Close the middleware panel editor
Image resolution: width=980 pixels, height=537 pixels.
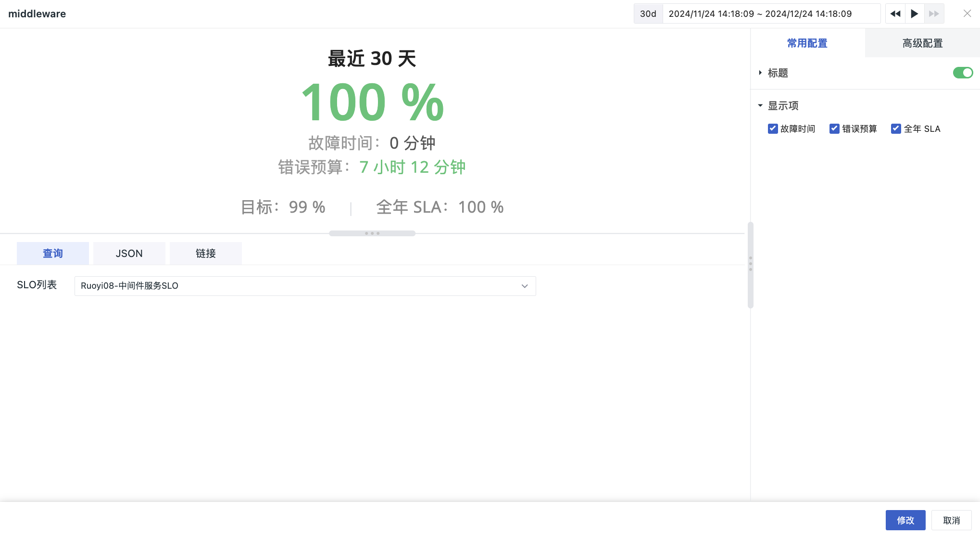(x=967, y=14)
